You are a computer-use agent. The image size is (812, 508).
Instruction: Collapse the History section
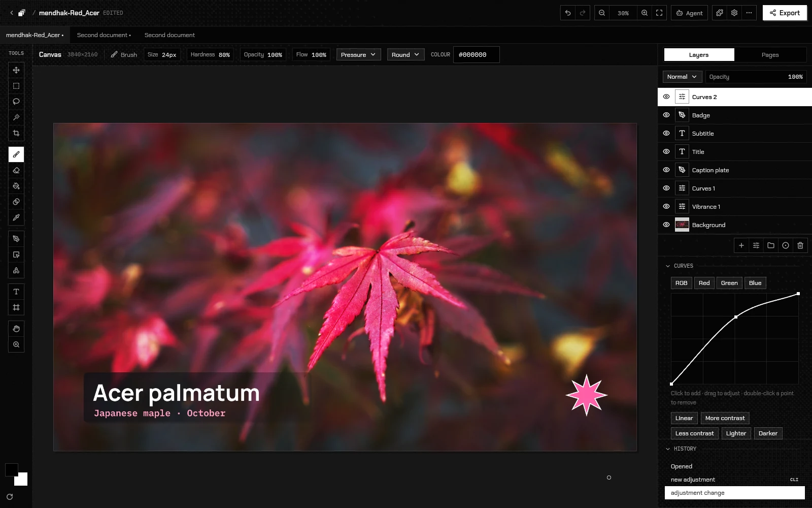coord(668,449)
